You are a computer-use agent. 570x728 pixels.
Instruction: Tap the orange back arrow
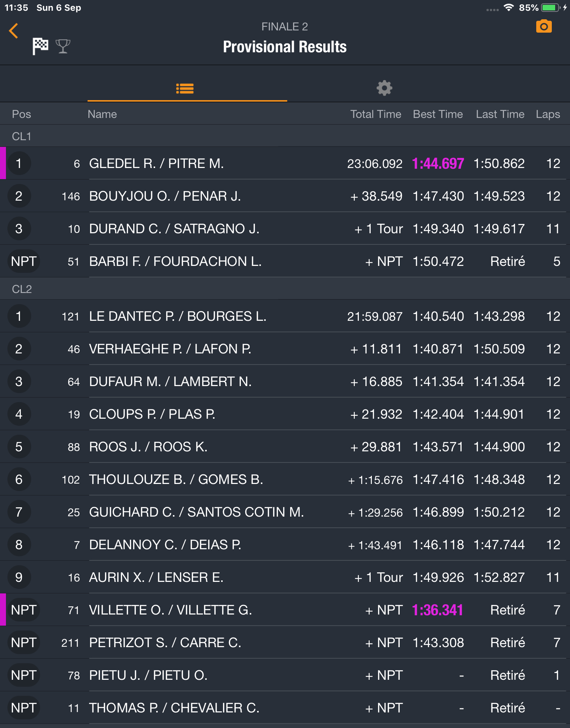pos(14,31)
